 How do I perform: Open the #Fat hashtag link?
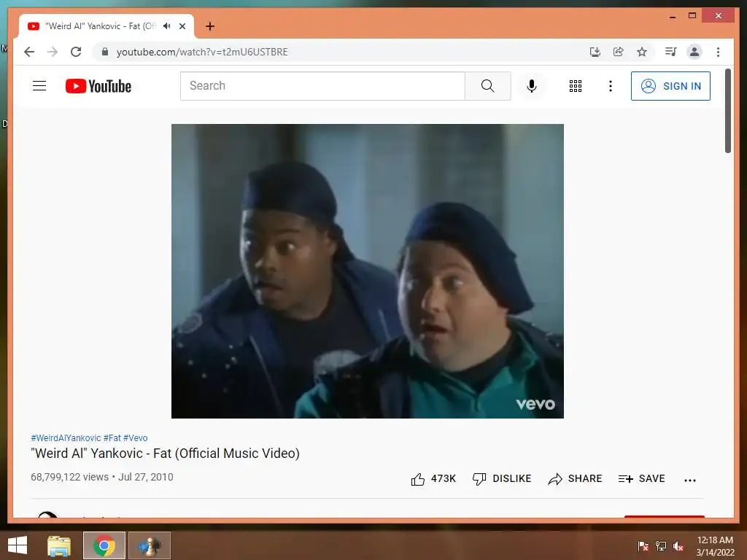pyautogui.click(x=112, y=437)
